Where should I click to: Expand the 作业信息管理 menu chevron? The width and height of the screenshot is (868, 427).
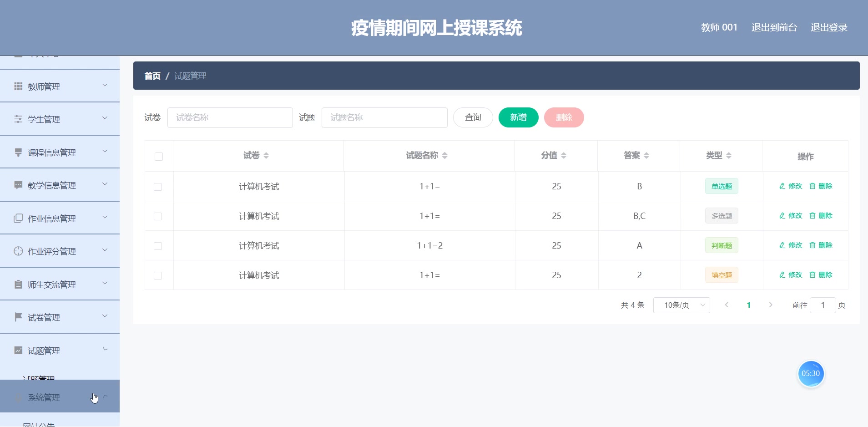click(105, 217)
